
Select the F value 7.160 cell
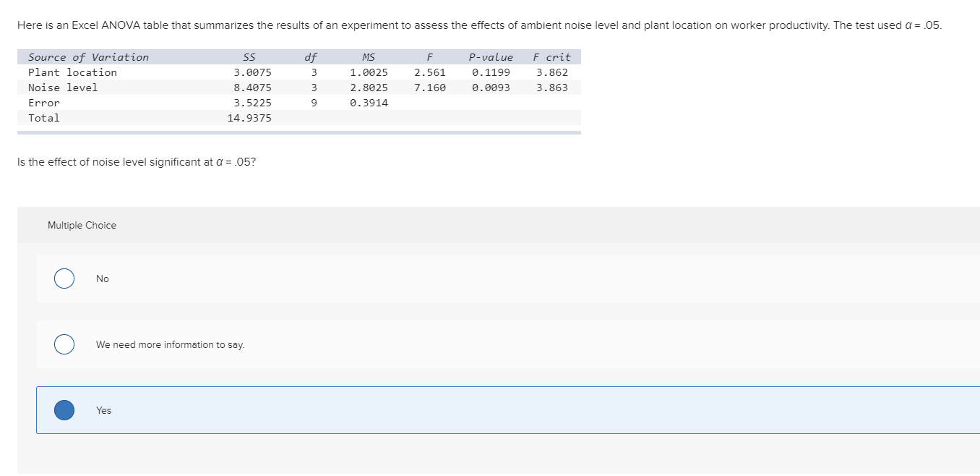click(430, 87)
